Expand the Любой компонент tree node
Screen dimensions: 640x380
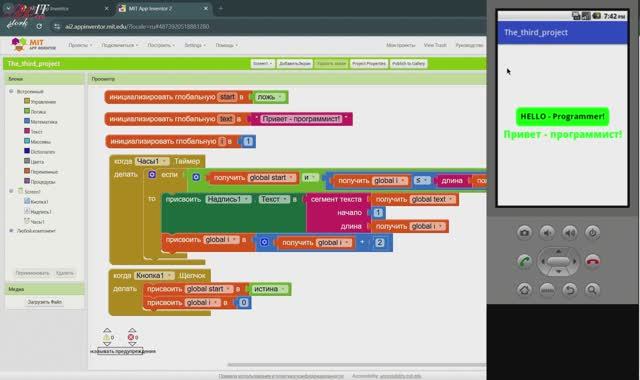(x=11, y=231)
